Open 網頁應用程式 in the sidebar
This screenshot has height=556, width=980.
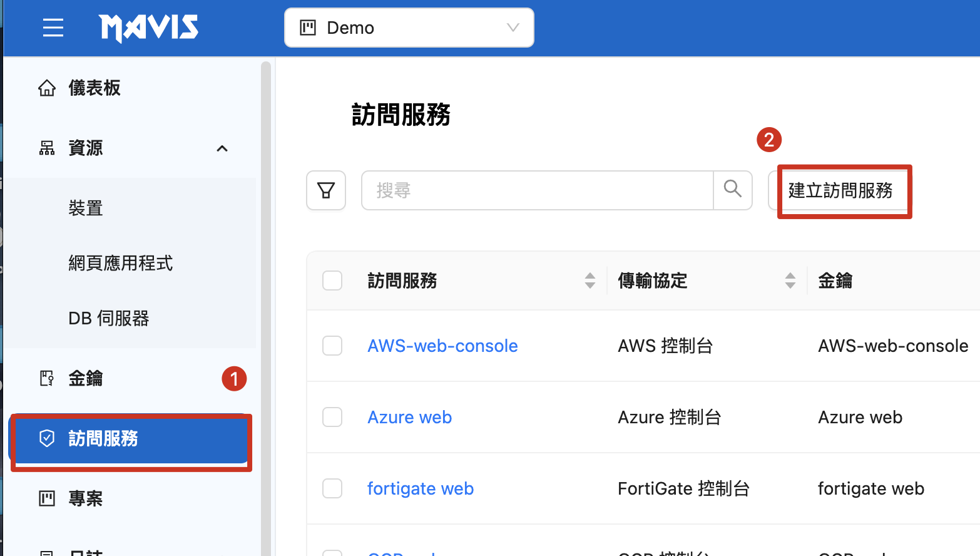click(121, 263)
